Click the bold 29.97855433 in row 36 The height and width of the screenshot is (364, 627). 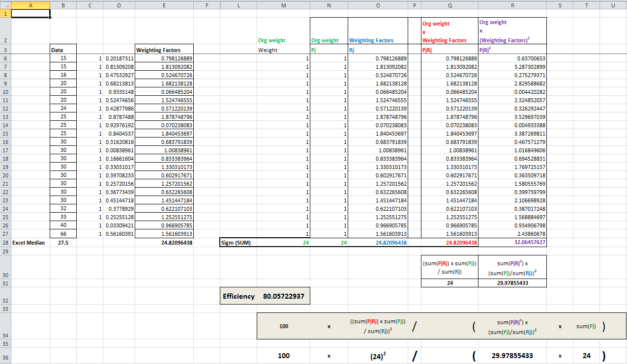point(512,356)
